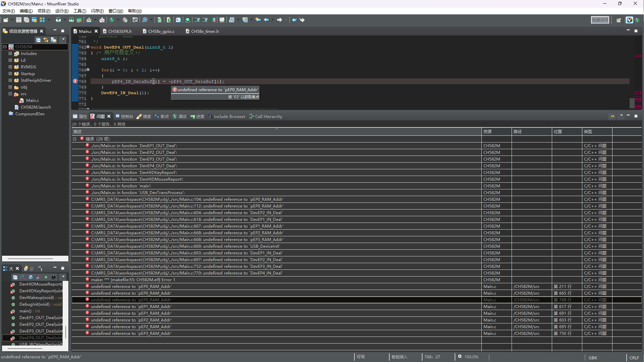
Task: Open the 帮助(H) menu
Action: point(135,11)
